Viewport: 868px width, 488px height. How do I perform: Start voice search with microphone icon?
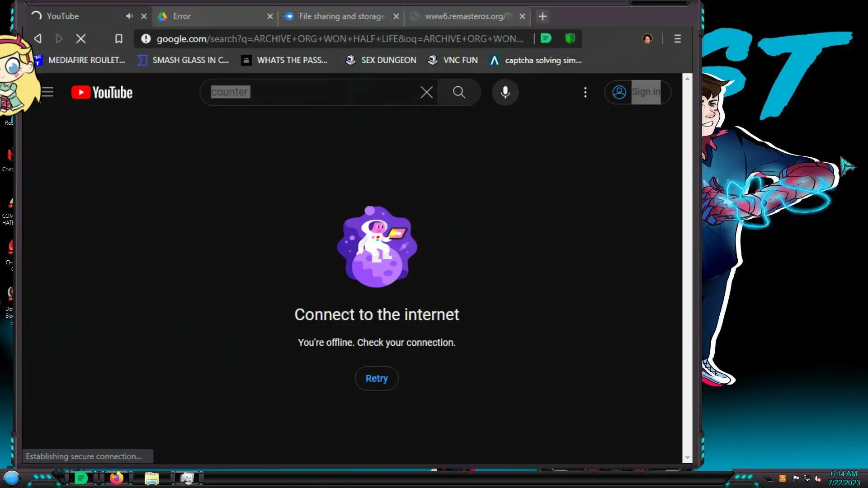505,92
